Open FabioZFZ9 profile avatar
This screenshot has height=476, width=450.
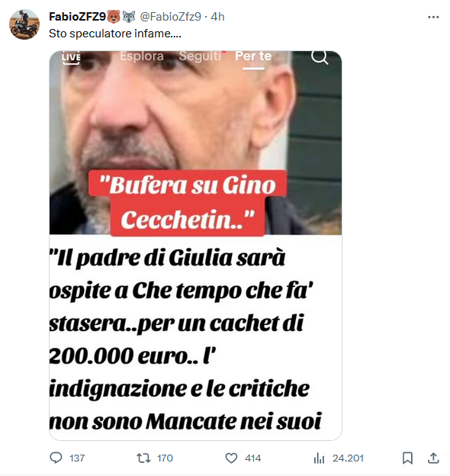click(x=24, y=24)
